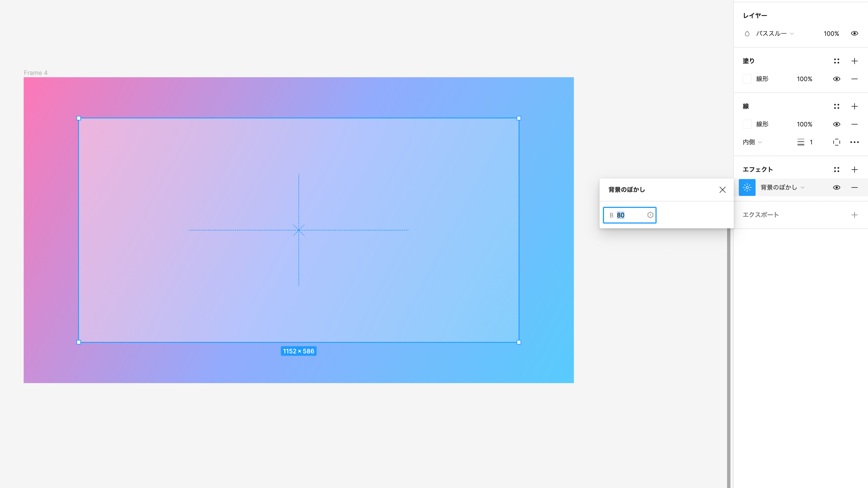Screen dimensions: 868x488
Task: Open the 背景のぼかし effect type dropdown
Action: tap(782, 187)
